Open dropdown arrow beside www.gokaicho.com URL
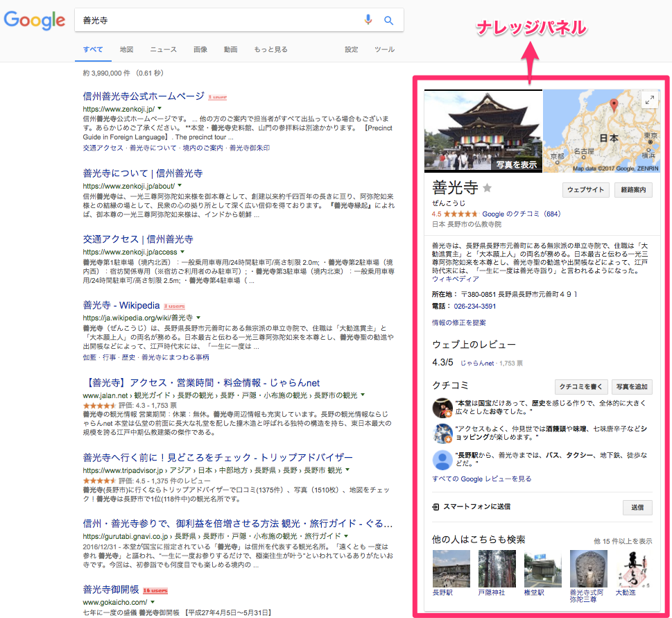Screen dimensions: 672x618 pyautogui.click(x=153, y=602)
